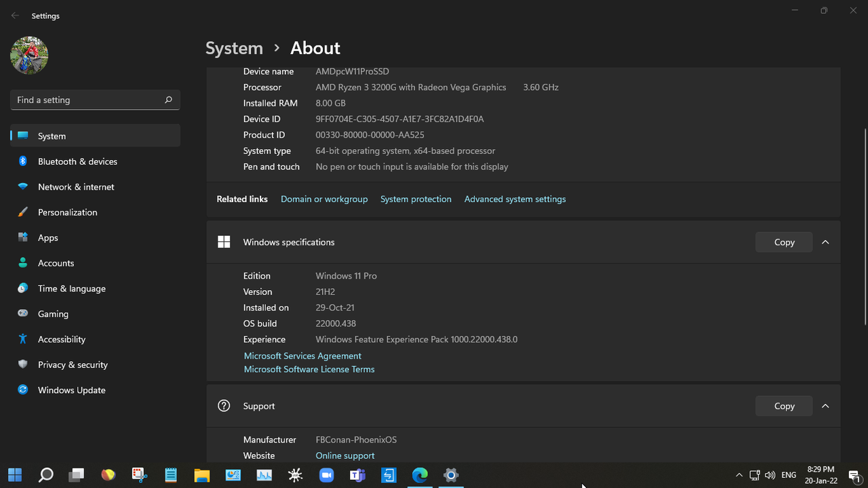Open Domain or workgroup link
The height and width of the screenshot is (488, 868).
pyautogui.click(x=324, y=199)
